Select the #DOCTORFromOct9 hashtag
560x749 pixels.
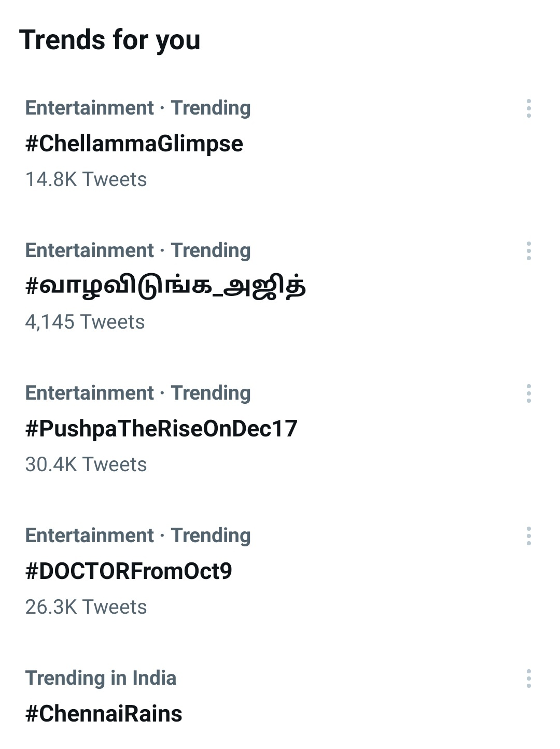pos(130,572)
